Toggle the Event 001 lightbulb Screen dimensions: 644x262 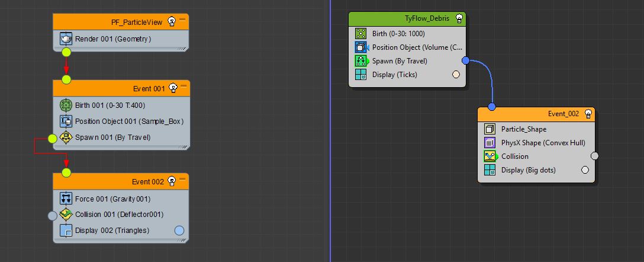click(x=173, y=88)
